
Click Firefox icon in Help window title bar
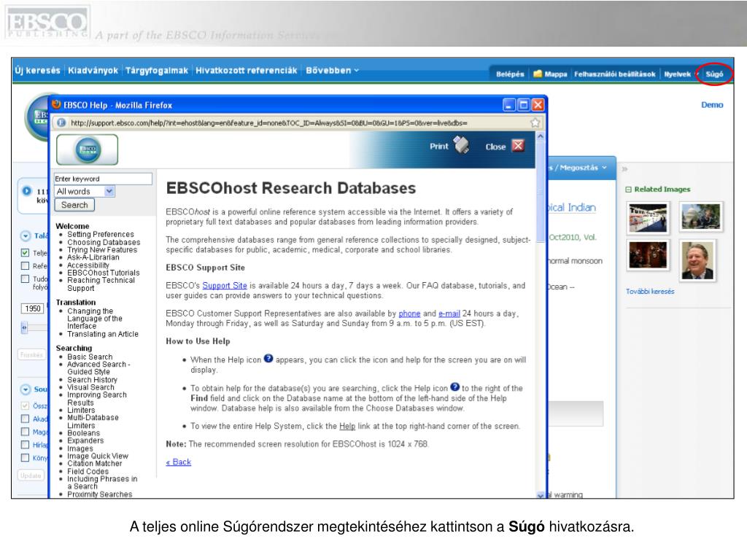pyautogui.click(x=56, y=104)
